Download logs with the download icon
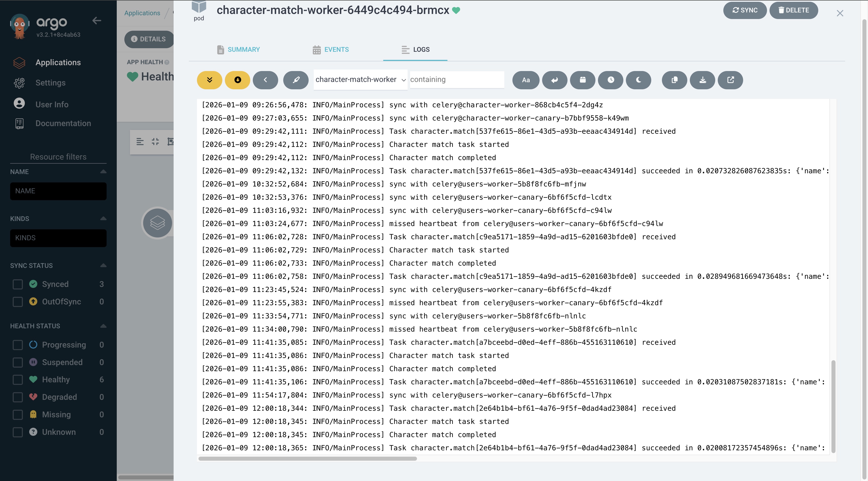 [702, 80]
